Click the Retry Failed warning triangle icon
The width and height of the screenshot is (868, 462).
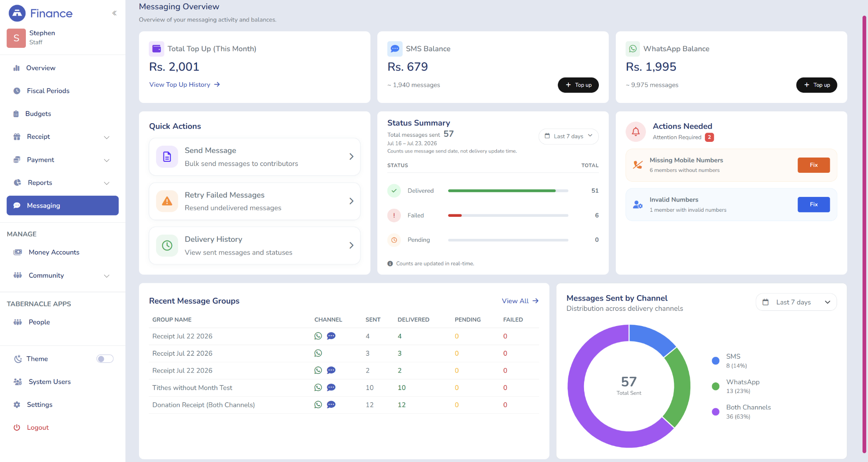coord(167,201)
